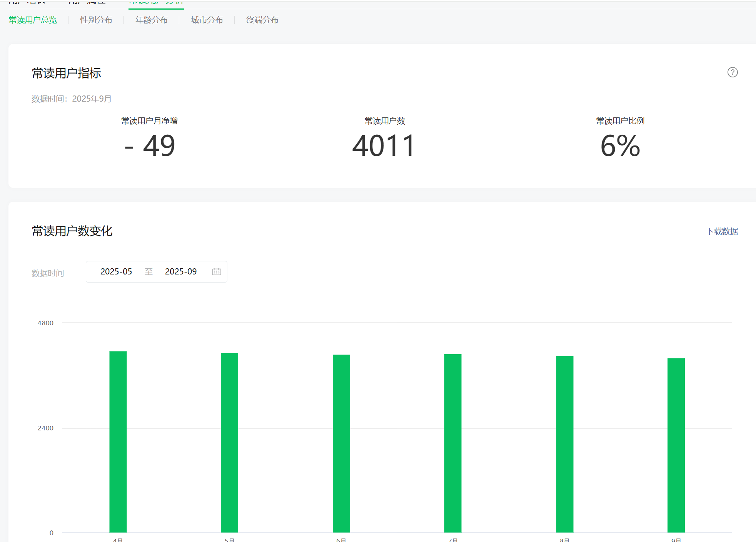
Task: Click the 9月 green bar
Action: (676, 445)
